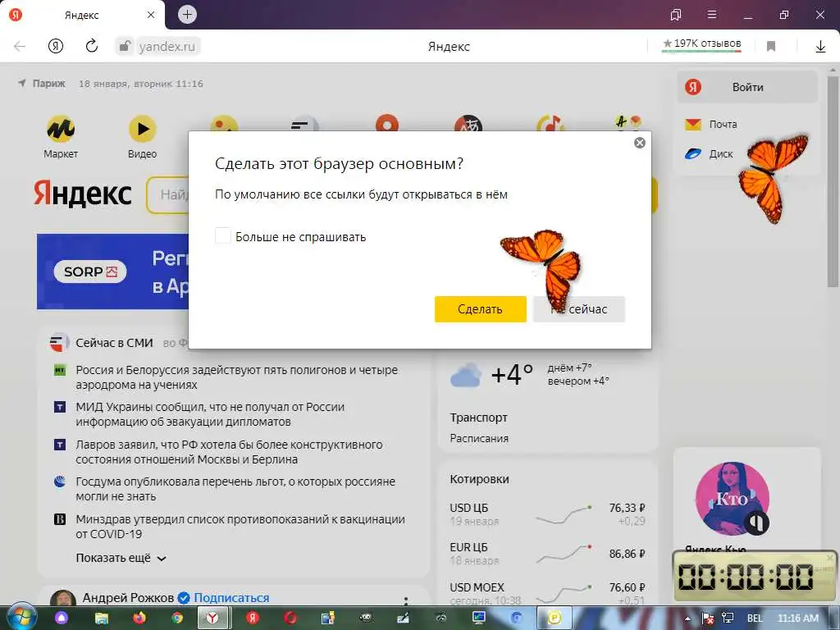The width and height of the screenshot is (840, 630).
Task: Expand news with Показать ещё
Action: click(121, 558)
